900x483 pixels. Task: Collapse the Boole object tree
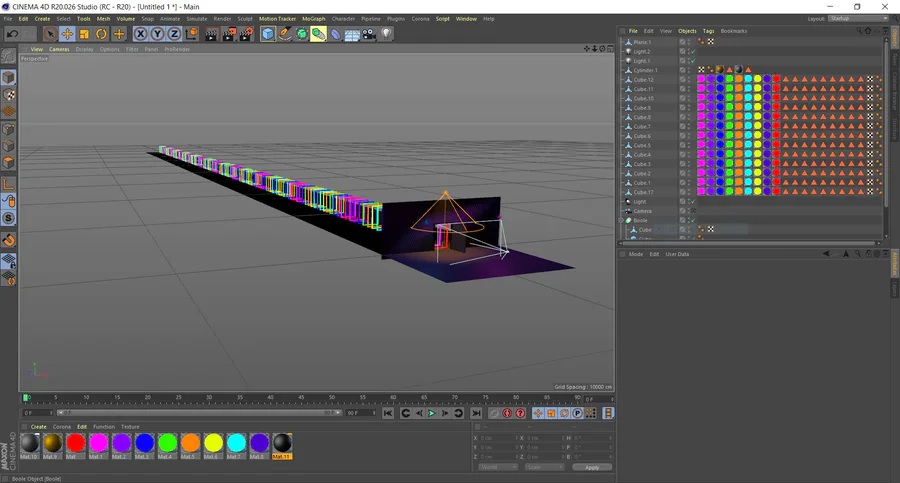[621, 221]
